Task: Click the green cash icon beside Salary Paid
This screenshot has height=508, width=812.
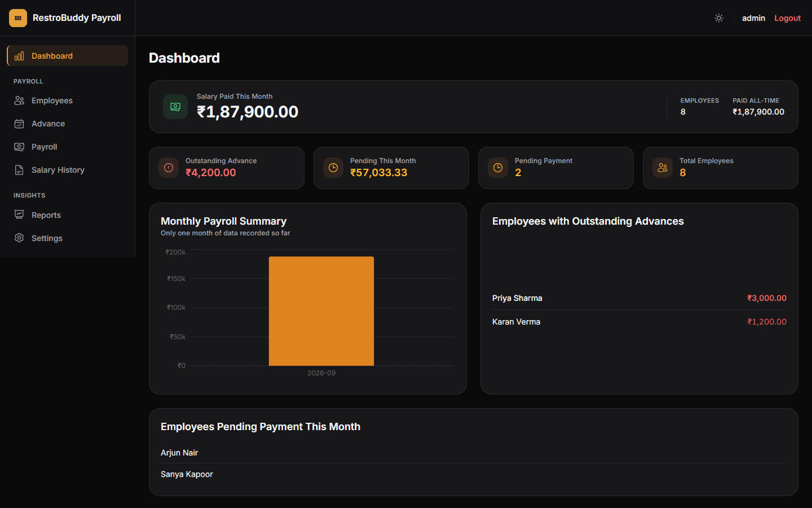Action: click(175, 107)
